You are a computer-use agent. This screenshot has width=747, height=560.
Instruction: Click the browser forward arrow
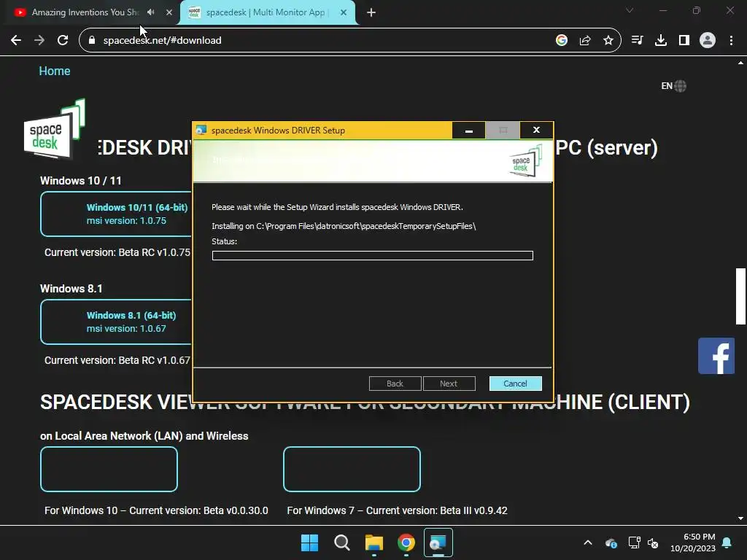click(x=39, y=41)
